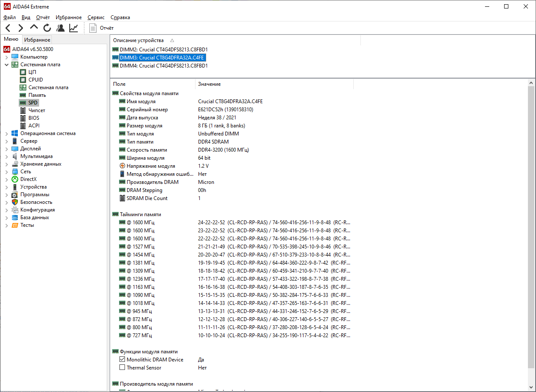
Task: Click the Устройства icon
Action: tap(15, 187)
